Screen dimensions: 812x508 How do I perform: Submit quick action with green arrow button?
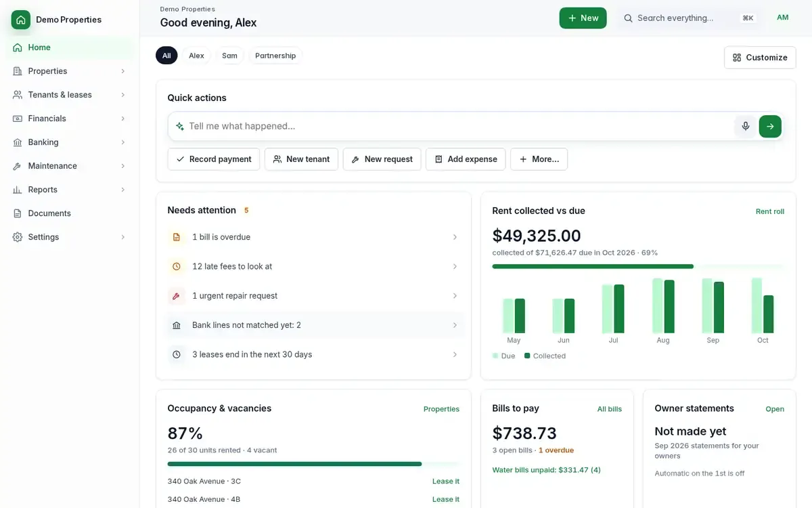click(770, 126)
